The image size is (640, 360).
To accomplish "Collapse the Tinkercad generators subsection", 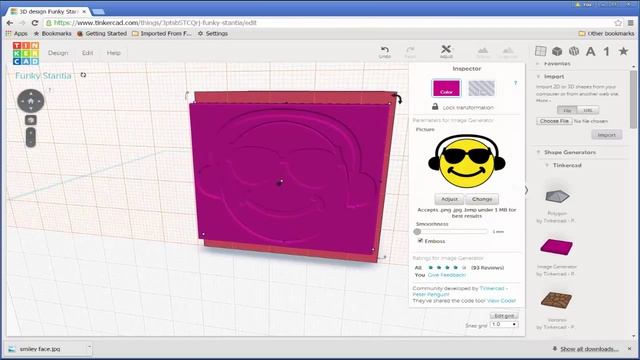I will pos(547,165).
